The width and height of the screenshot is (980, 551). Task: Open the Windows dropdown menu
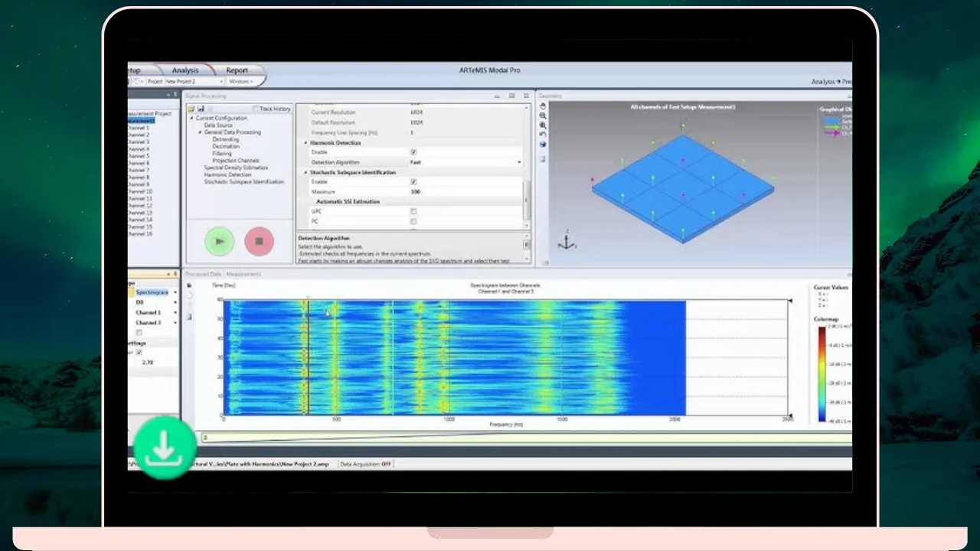coord(241,81)
